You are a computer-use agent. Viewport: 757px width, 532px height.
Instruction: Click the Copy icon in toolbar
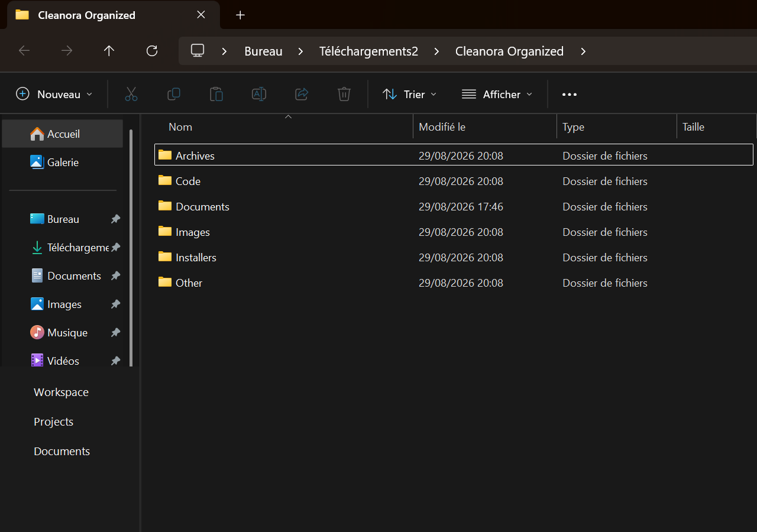tap(174, 94)
